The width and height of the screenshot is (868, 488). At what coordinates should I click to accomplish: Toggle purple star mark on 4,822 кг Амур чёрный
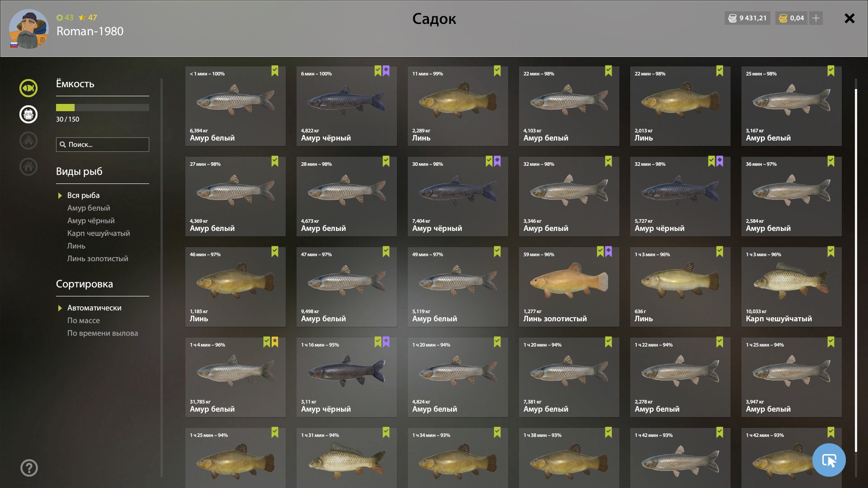(x=386, y=71)
